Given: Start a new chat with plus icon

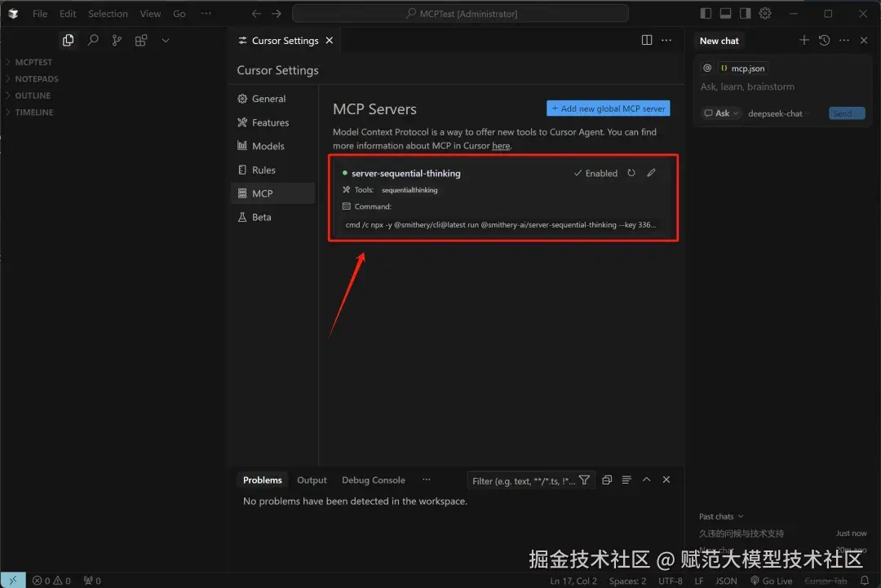Looking at the screenshot, I should click(x=804, y=40).
